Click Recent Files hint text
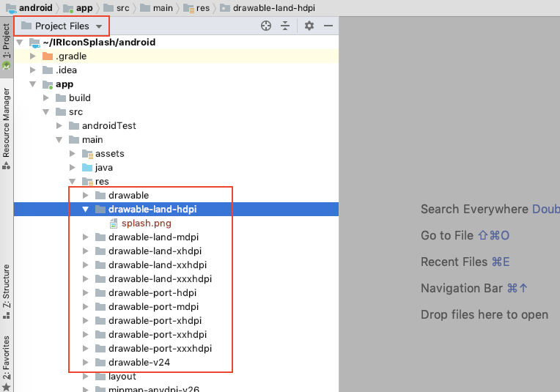Screen dimensions: 560x392 tap(454, 262)
